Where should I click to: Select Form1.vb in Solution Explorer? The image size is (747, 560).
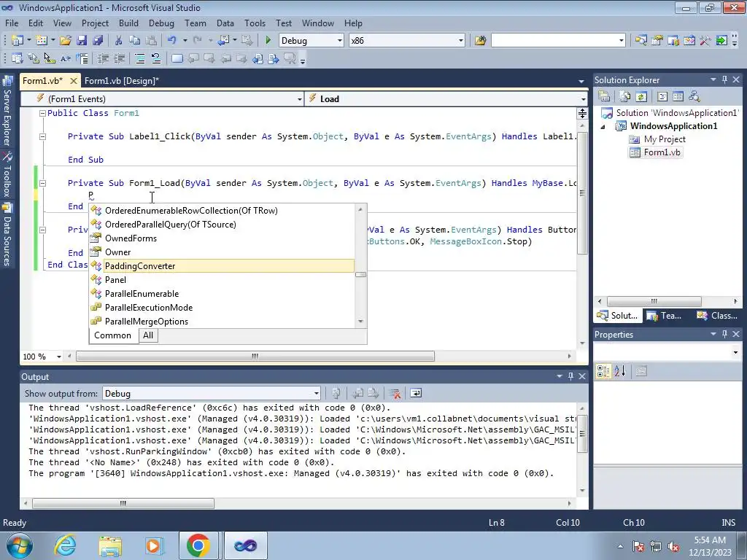[x=656, y=152]
